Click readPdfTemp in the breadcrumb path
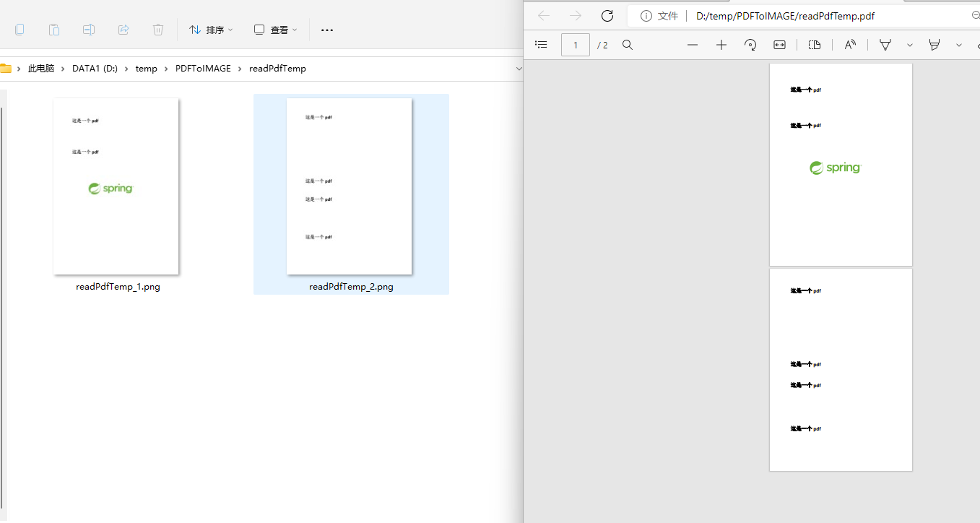This screenshot has height=523, width=980. (277, 69)
